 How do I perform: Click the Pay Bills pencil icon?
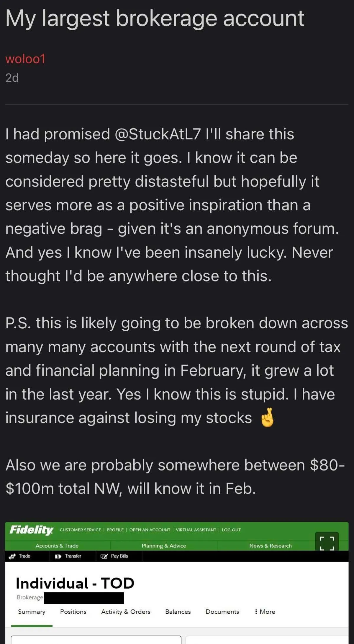click(104, 556)
